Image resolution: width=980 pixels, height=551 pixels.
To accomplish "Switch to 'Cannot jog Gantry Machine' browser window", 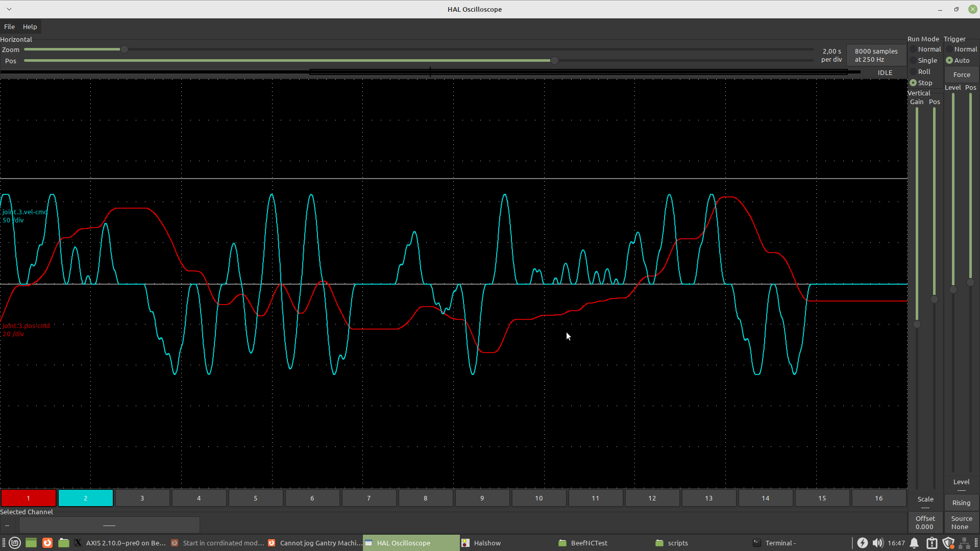I will click(314, 543).
